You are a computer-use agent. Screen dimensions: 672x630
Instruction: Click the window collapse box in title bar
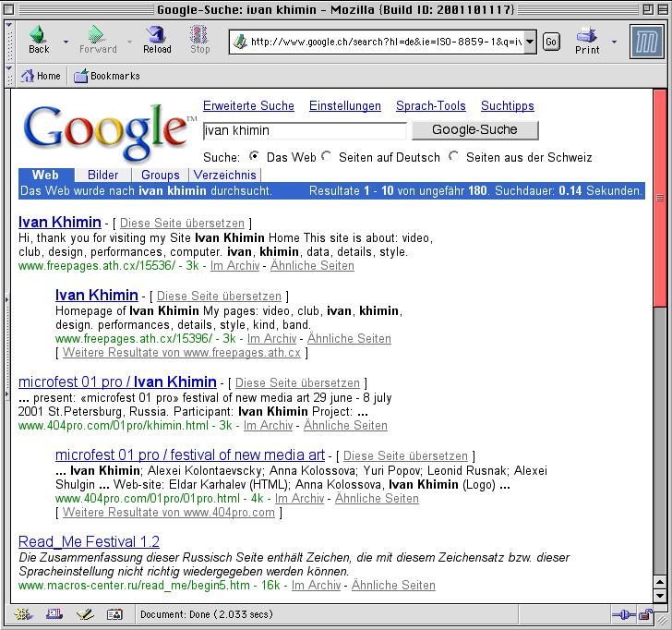coord(661,9)
